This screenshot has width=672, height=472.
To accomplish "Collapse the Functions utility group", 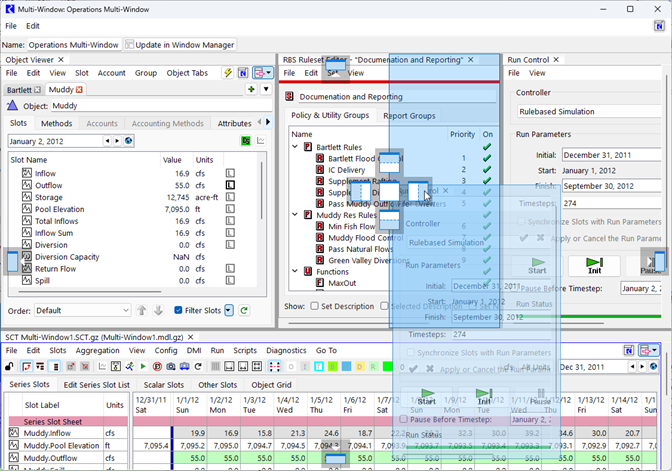I will coord(295,271).
